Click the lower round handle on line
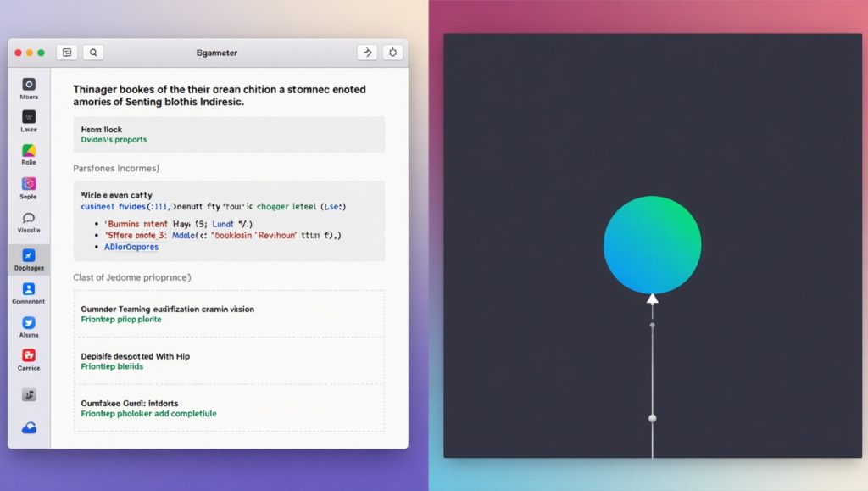Image resolution: width=868 pixels, height=491 pixels. (652, 418)
